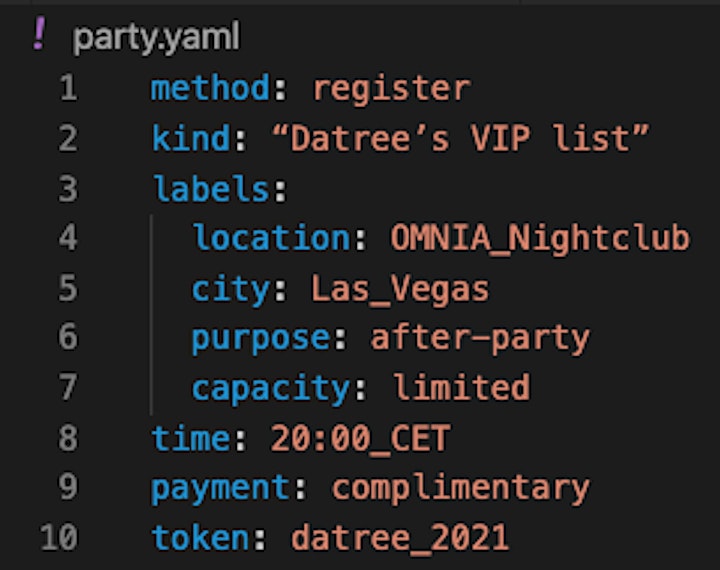The width and height of the screenshot is (720, 570).
Task: Click on the kind key
Action: click(191, 138)
